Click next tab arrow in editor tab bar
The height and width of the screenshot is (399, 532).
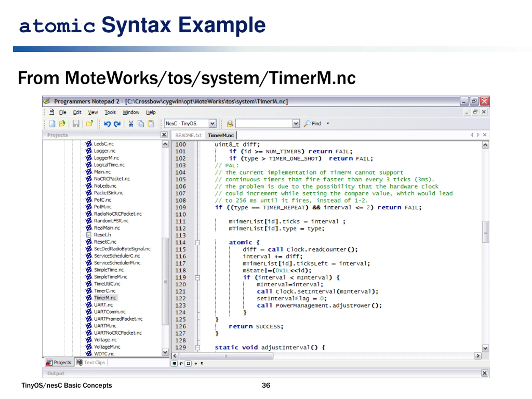point(478,135)
